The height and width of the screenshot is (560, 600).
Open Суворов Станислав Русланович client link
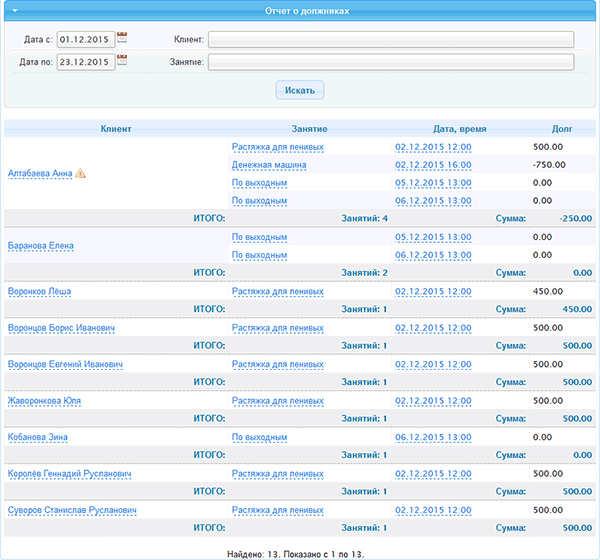72,510
